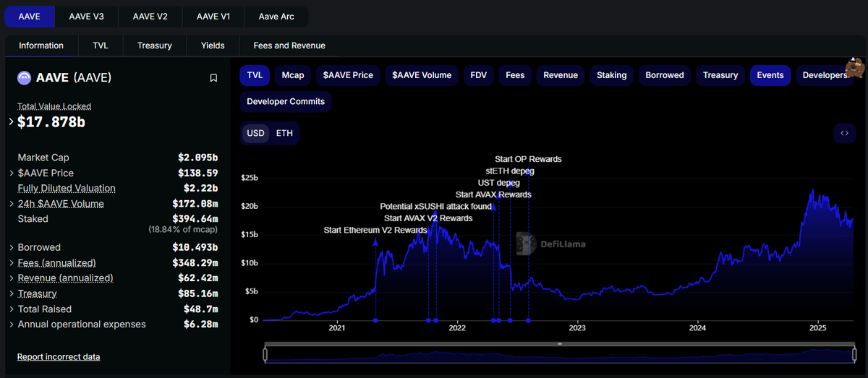This screenshot has height=378, width=868.
Task: Click the AAVE ghost logo icon
Action: [24, 77]
